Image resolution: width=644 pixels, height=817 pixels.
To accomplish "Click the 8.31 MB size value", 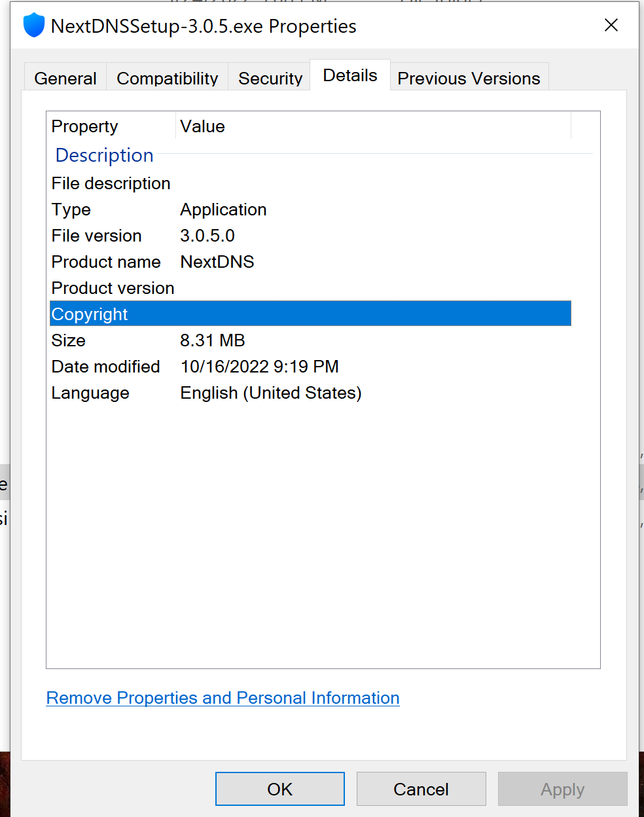I will pyautogui.click(x=212, y=340).
